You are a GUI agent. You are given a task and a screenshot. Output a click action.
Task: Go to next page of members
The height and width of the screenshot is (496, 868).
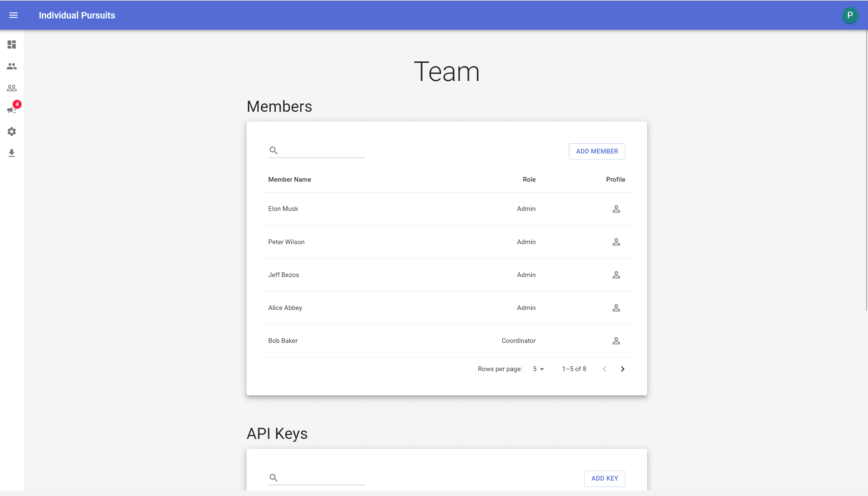[622, 369]
